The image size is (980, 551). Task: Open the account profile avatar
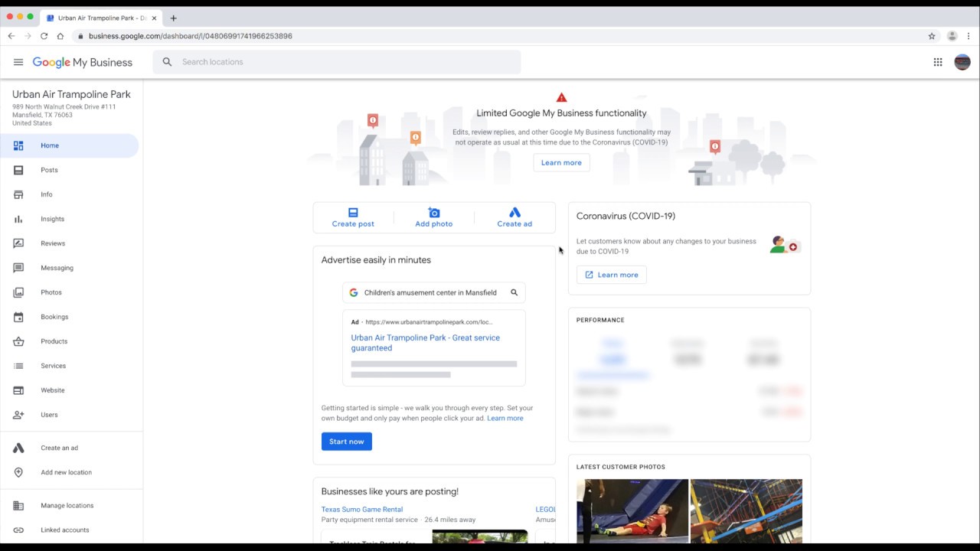coord(962,62)
